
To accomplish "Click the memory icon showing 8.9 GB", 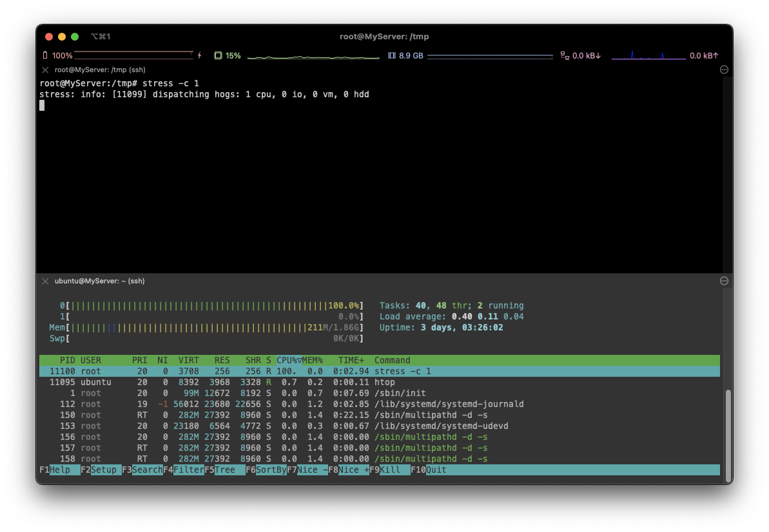I will point(392,55).
